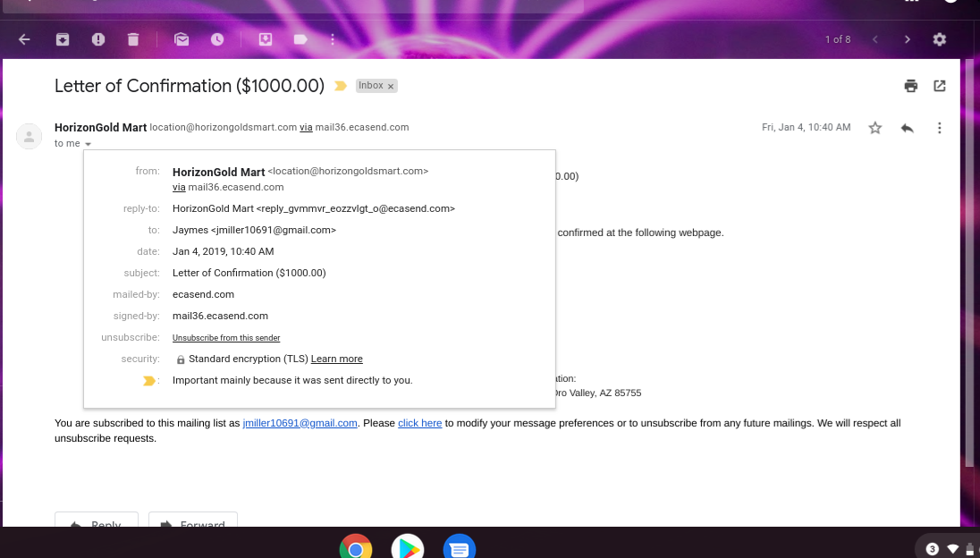
Task: Open email in a new window
Action: [x=940, y=86]
